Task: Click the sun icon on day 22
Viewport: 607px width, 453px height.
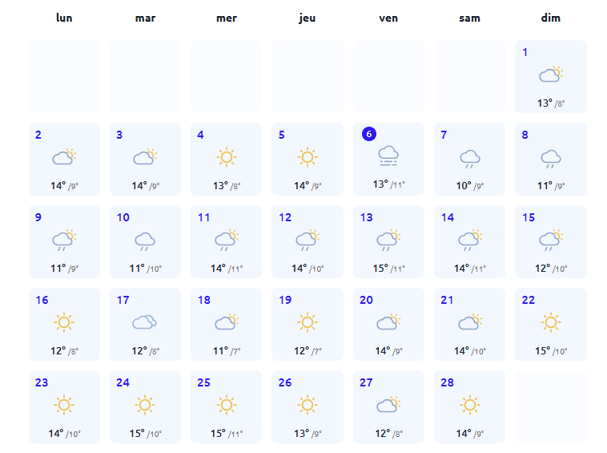Action: (x=551, y=322)
